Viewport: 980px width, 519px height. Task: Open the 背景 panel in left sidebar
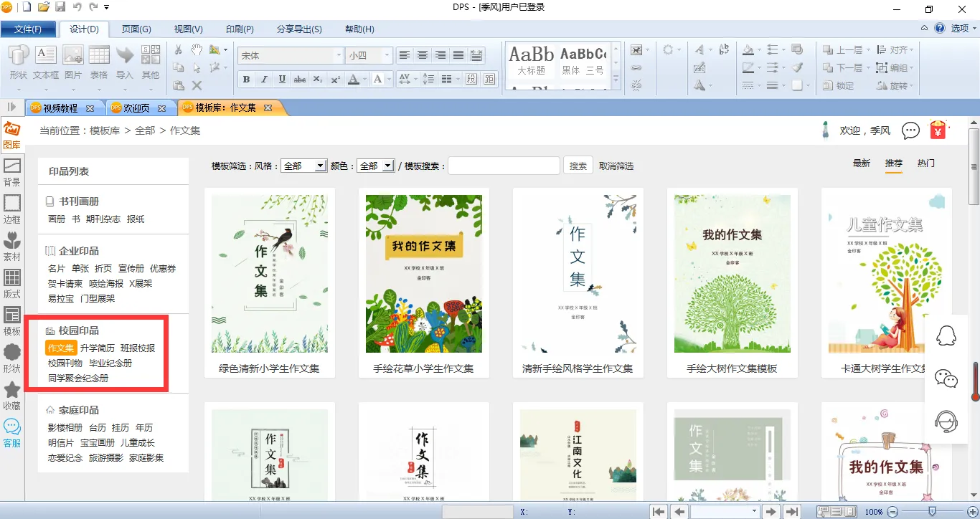[x=12, y=172]
